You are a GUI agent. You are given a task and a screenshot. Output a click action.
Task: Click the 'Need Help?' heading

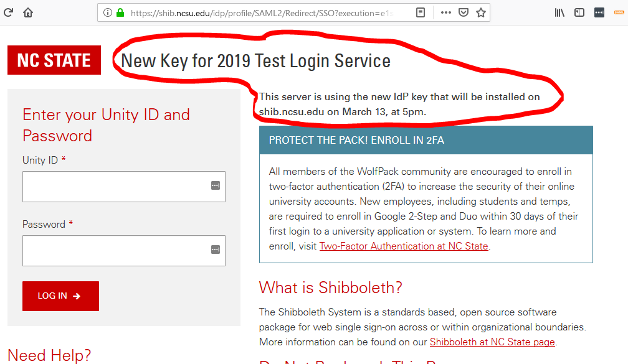49,355
